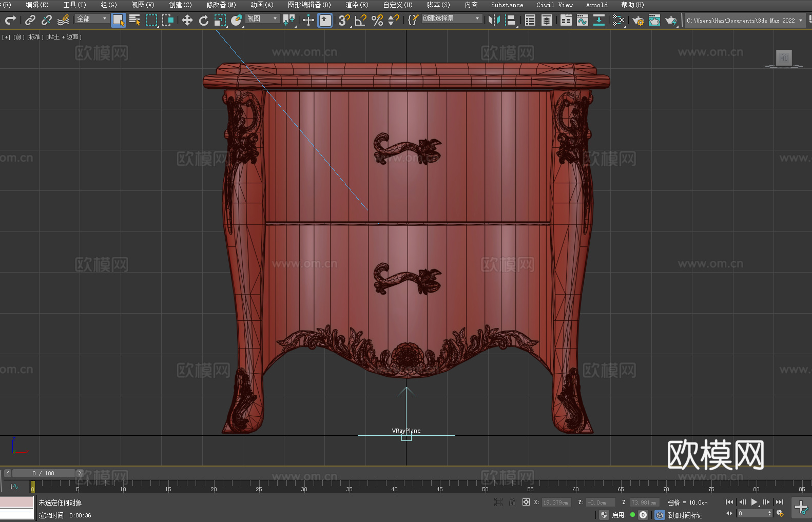812x522 pixels.
Task: Open the Render Setup teapot icon
Action: point(637,20)
